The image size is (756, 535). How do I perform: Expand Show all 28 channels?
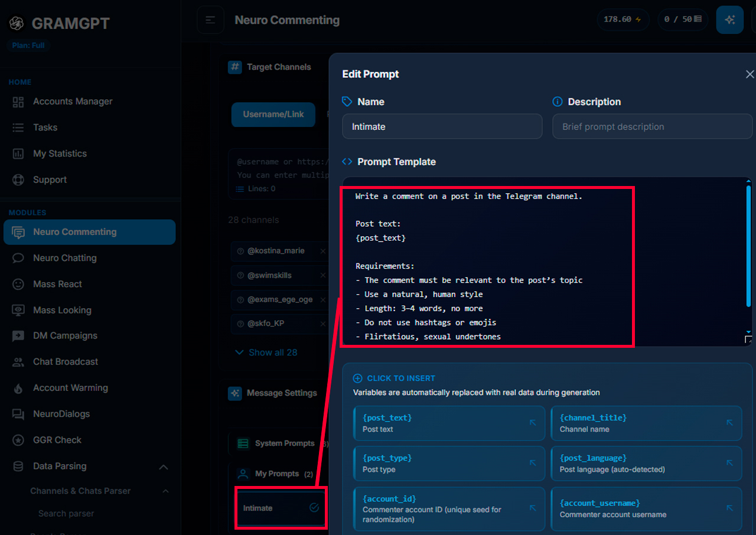(266, 353)
